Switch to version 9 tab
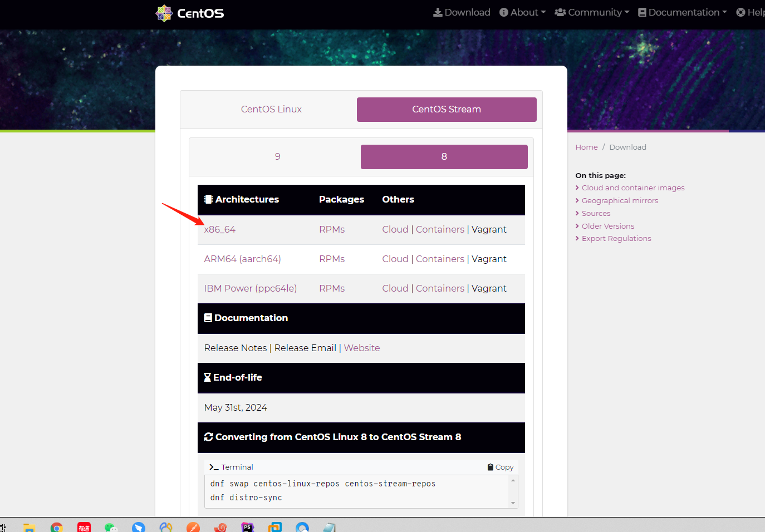Viewport: 765px width, 532px height. (277, 156)
